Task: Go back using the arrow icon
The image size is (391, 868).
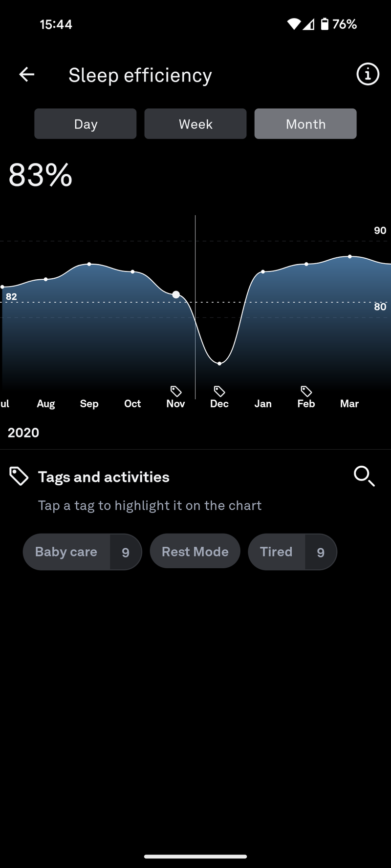Action: pos(27,75)
